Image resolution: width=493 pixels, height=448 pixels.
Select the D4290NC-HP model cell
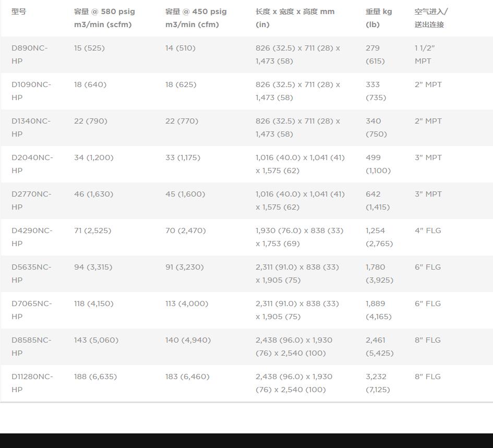pos(32,237)
